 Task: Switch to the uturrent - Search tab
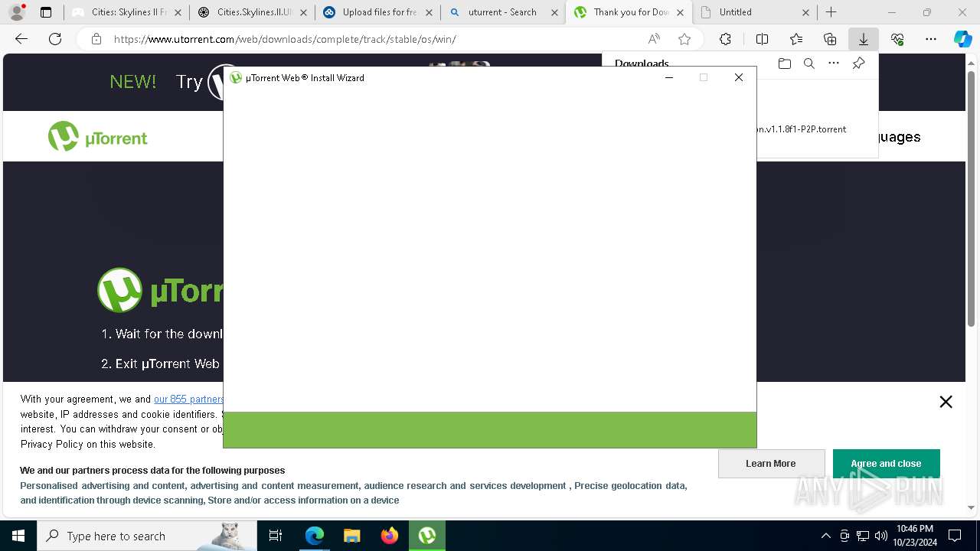[503, 12]
